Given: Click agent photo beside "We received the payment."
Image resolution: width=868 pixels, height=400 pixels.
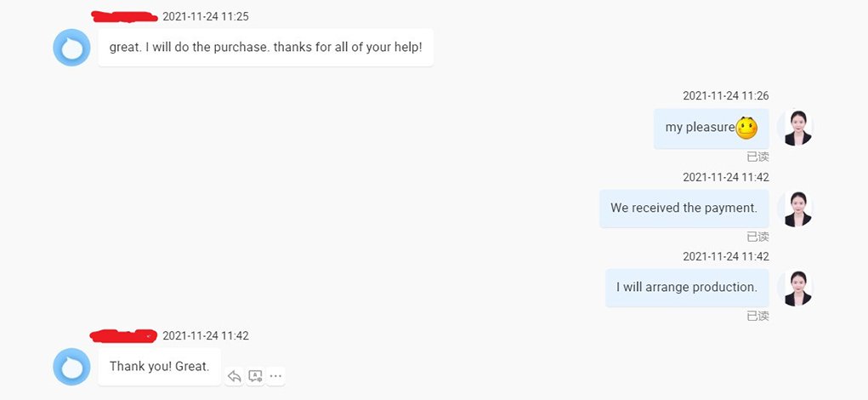Looking at the screenshot, I should [x=797, y=209].
